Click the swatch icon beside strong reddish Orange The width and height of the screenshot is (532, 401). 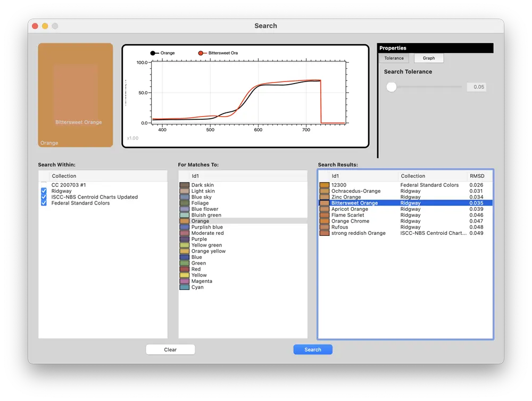point(324,233)
